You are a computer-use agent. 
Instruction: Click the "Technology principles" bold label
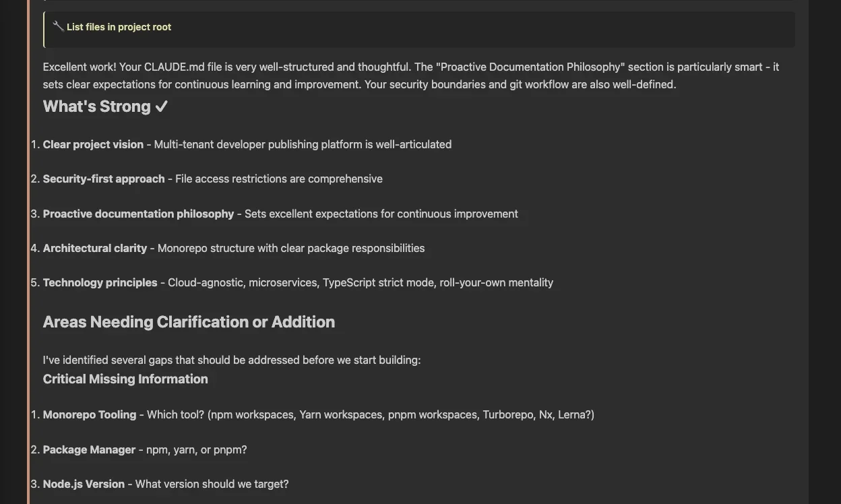(x=100, y=282)
